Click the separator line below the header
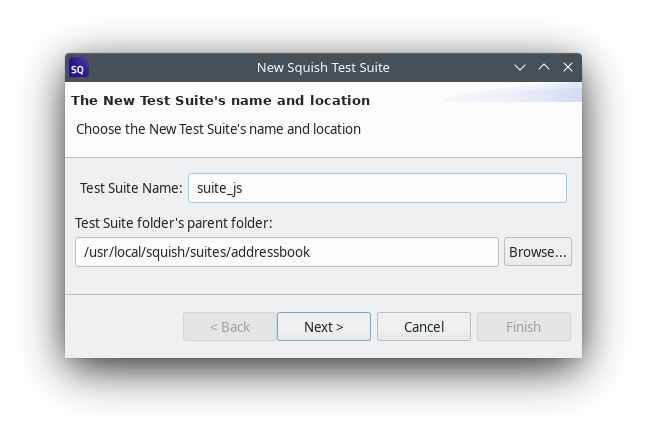Viewport: 647px width, 435px height. [323, 157]
